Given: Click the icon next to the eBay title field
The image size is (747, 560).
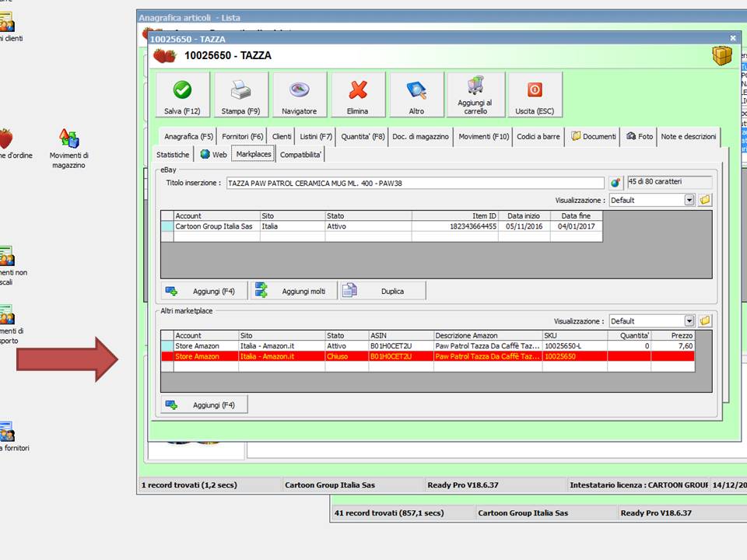Looking at the screenshot, I should point(615,183).
